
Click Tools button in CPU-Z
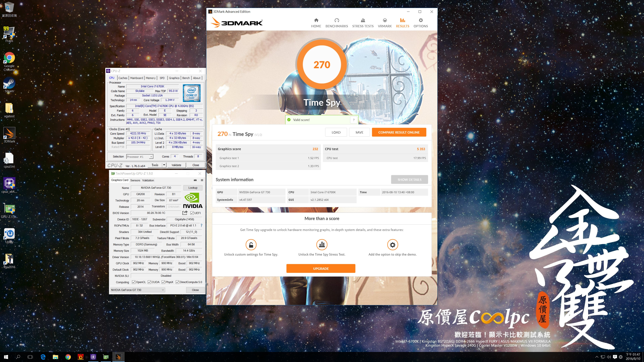[155, 165]
